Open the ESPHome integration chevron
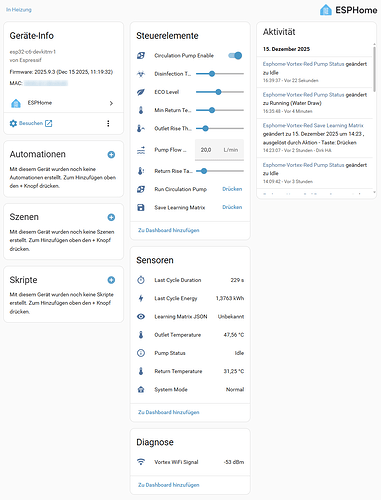 point(111,103)
